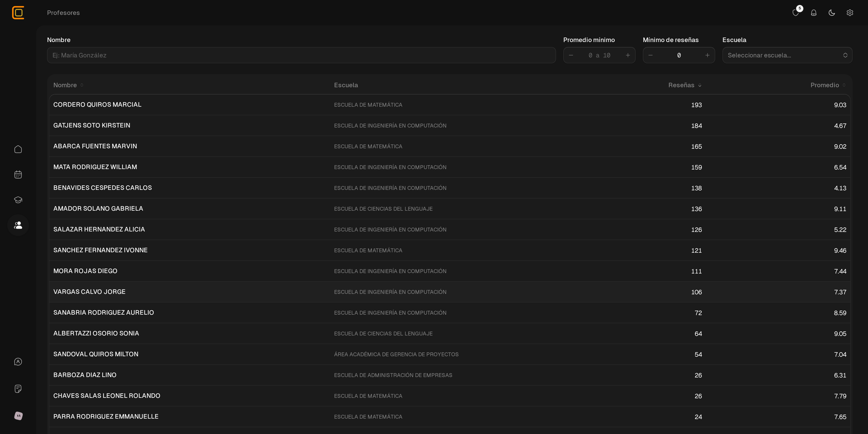This screenshot has height=434, width=868.
Task: Sort table by Promedio column header
Action: point(828,85)
